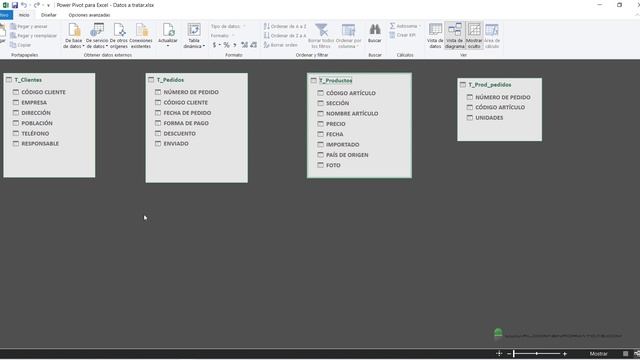640x360 pixels.
Task: Select the T_Productos table header
Action: pos(335,80)
